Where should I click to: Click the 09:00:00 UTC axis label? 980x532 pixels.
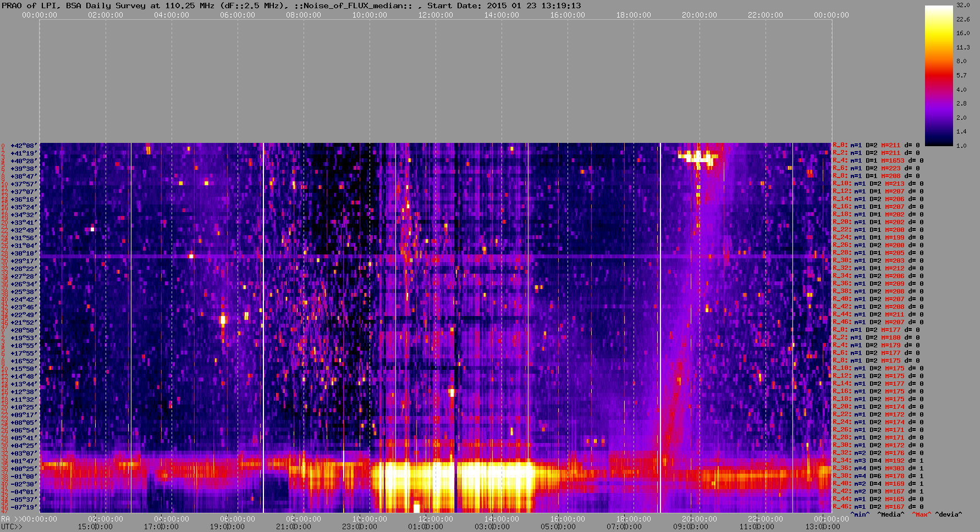(x=690, y=527)
